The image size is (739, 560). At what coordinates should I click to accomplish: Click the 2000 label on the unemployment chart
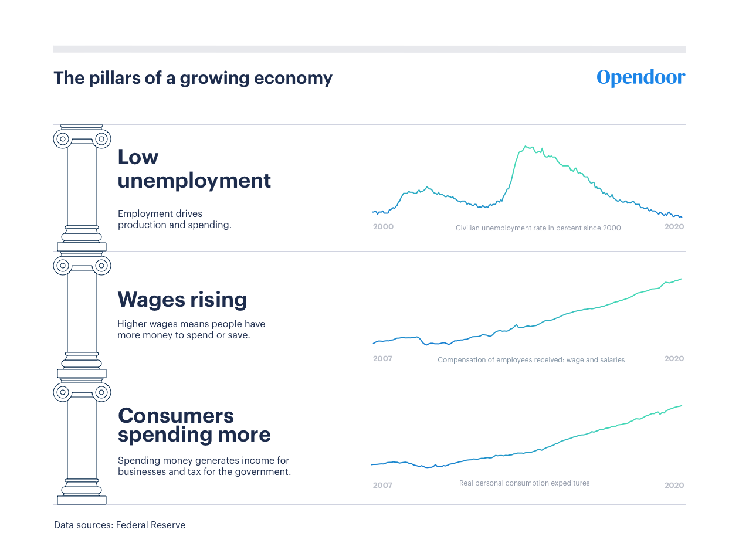click(383, 226)
